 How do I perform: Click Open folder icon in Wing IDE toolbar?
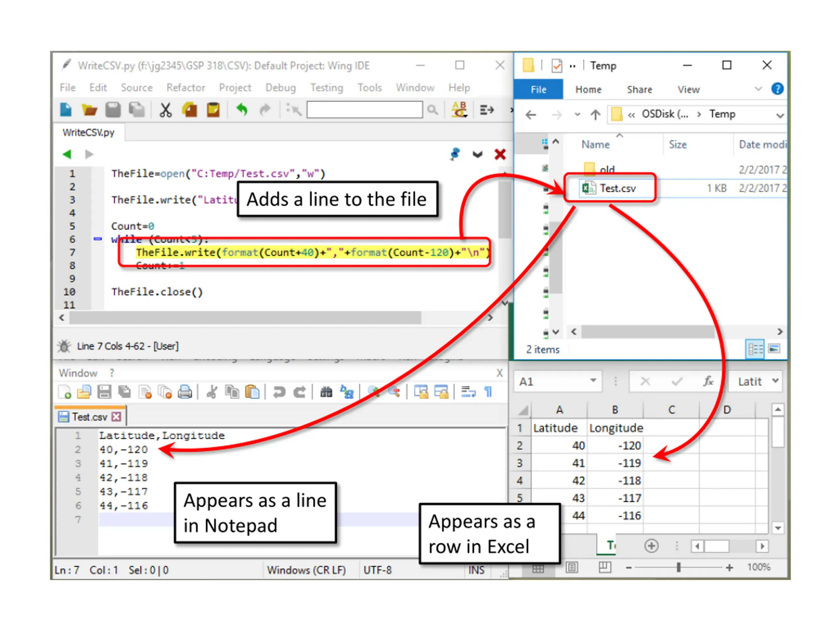tap(89, 110)
